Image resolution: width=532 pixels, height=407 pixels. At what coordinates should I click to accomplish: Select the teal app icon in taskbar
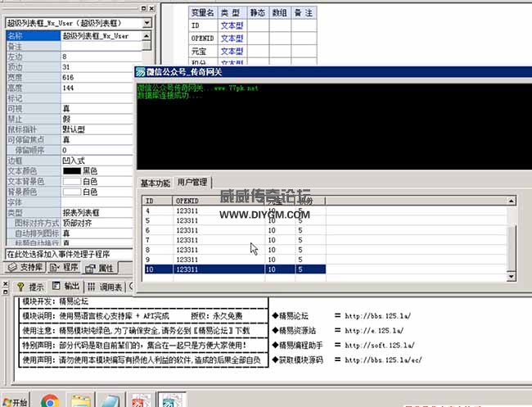172,400
